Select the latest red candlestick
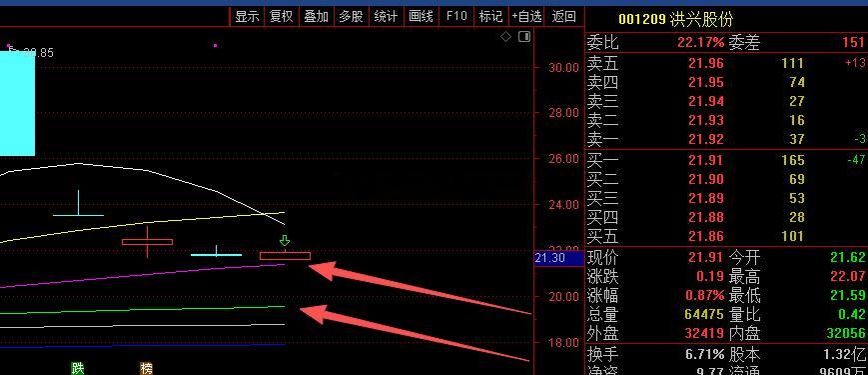Screen dimensions: 868x375 (285, 256)
